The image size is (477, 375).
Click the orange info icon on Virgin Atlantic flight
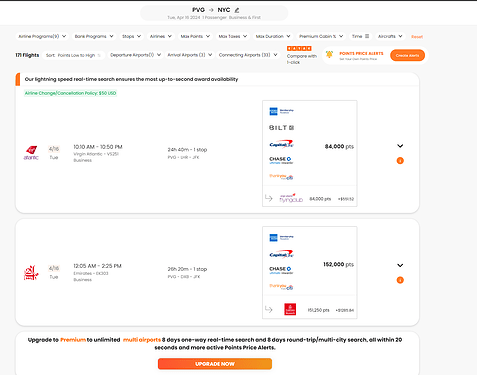tap(400, 161)
